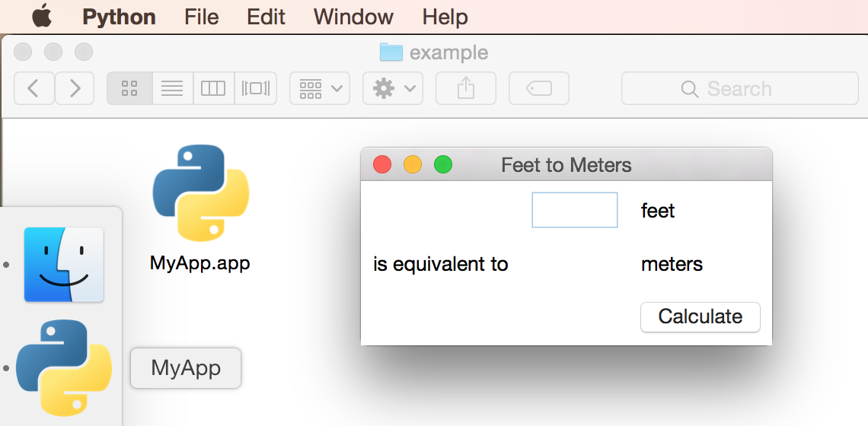Open the Window menu

353,16
